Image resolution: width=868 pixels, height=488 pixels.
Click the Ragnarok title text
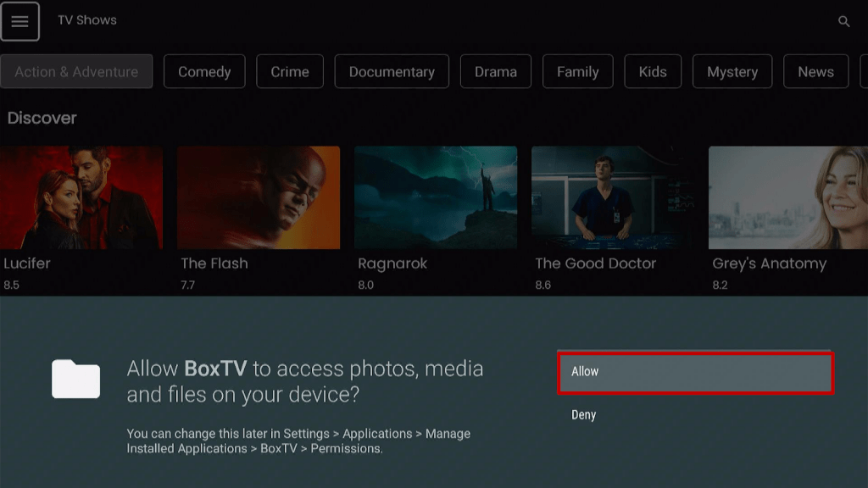point(392,264)
